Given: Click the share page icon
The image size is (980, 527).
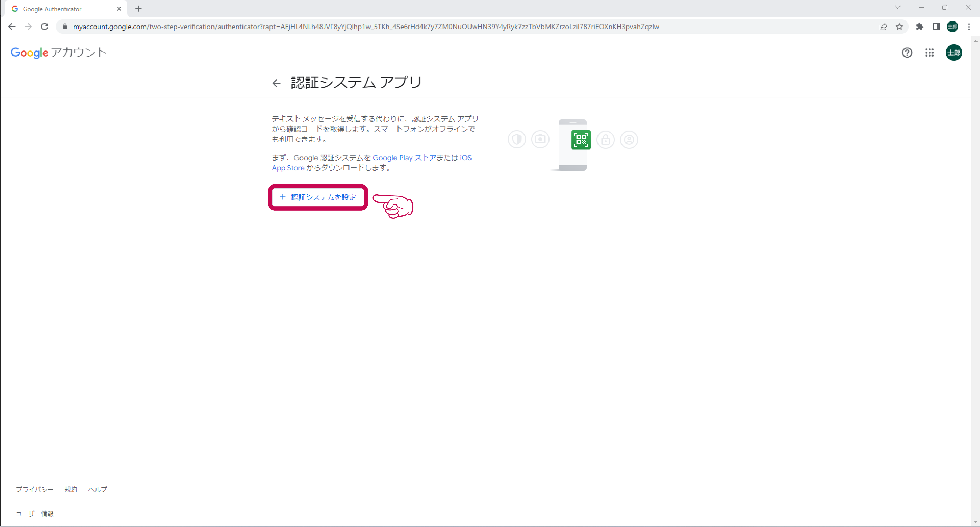Looking at the screenshot, I should coord(883,27).
